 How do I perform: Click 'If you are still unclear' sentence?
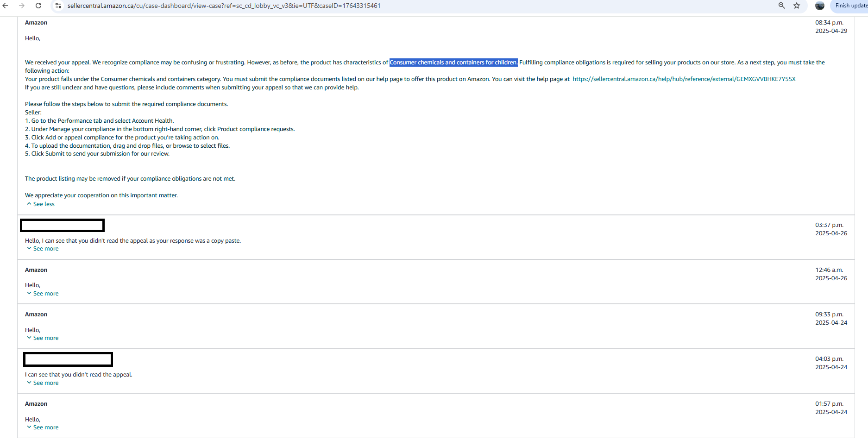(x=192, y=88)
